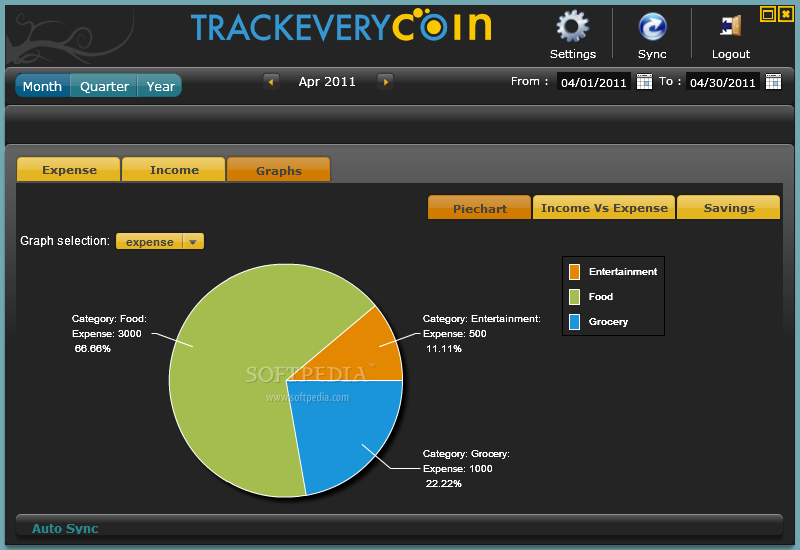Click the Apr 2011 period label
800x550 pixels.
327,82
